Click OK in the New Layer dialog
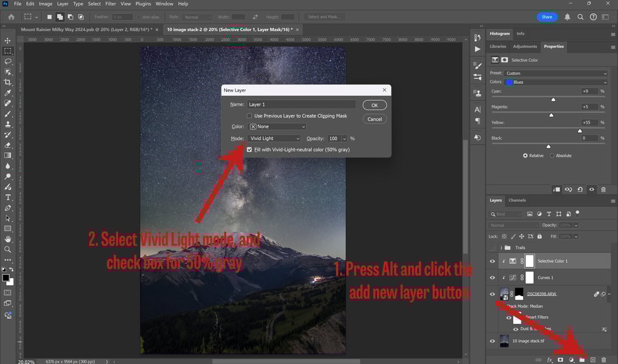 (x=375, y=105)
